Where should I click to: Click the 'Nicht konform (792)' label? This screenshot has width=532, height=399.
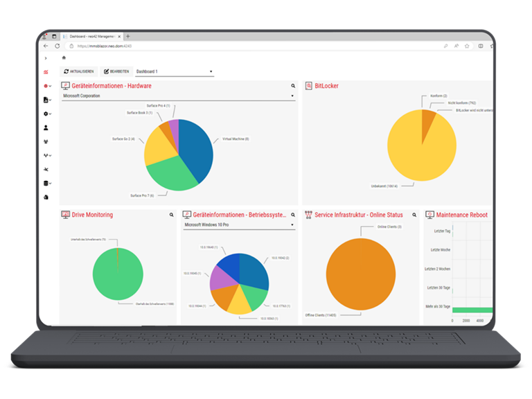coord(462,103)
